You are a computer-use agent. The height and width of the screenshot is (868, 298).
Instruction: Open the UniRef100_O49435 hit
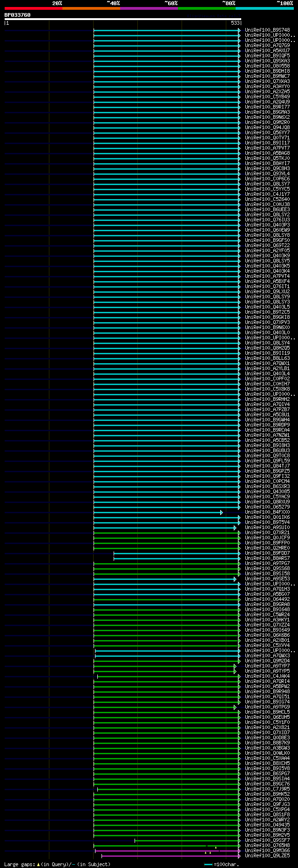[267, 825]
